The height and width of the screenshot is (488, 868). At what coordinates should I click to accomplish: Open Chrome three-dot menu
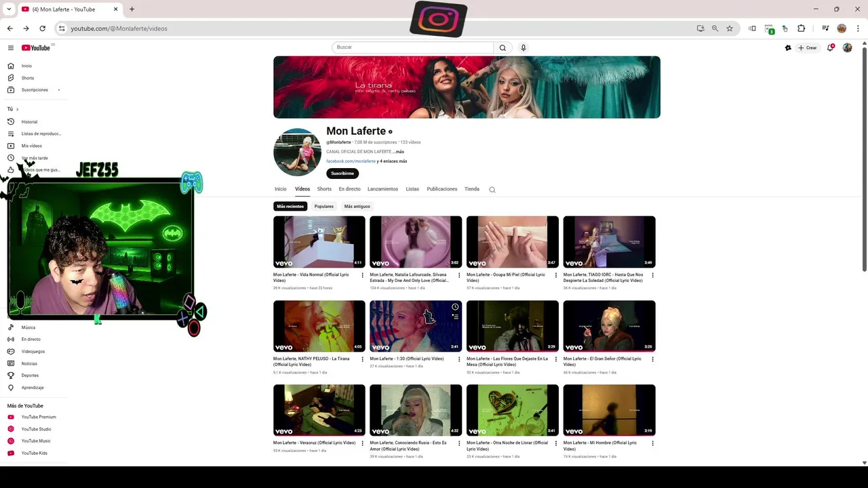tap(859, 28)
